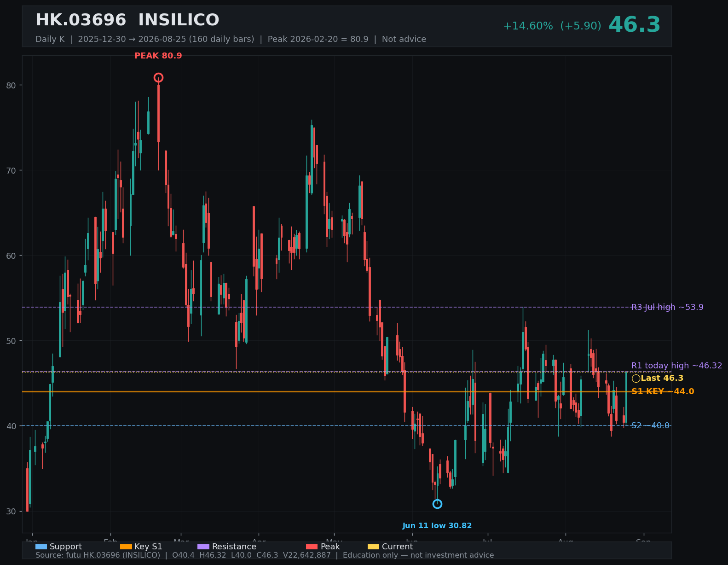Select the orange Key S1 legend swatch
The image size is (728, 565).
click(126, 547)
